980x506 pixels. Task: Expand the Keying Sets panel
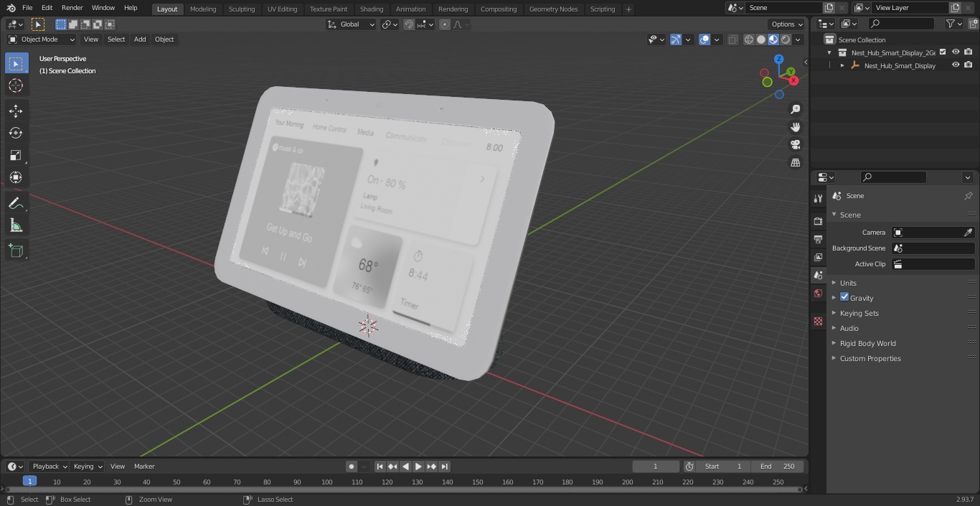[x=859, y=313]
